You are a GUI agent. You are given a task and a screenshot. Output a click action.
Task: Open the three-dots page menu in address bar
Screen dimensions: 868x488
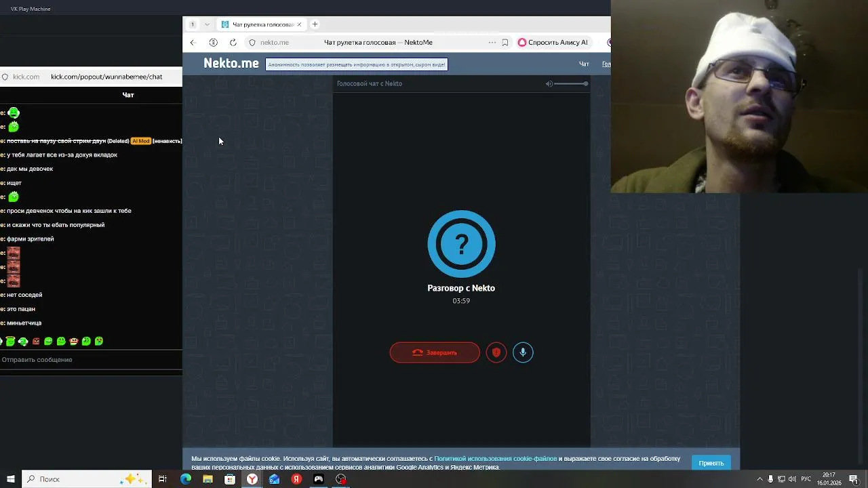[x=492, y=42]
